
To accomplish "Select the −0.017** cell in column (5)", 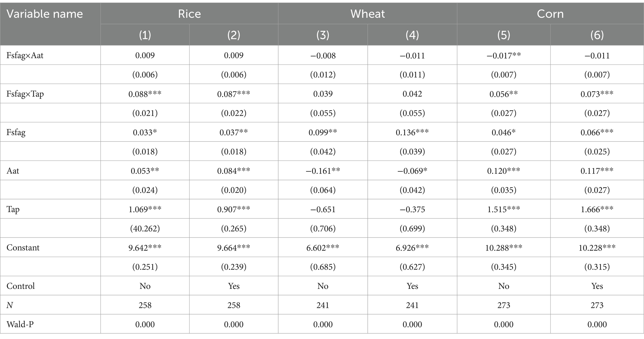I will point(504,55).
